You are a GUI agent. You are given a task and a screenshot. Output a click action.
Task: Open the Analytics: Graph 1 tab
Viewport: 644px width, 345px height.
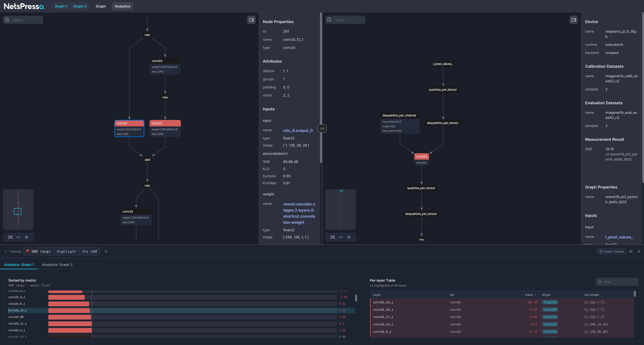[19, 265]
